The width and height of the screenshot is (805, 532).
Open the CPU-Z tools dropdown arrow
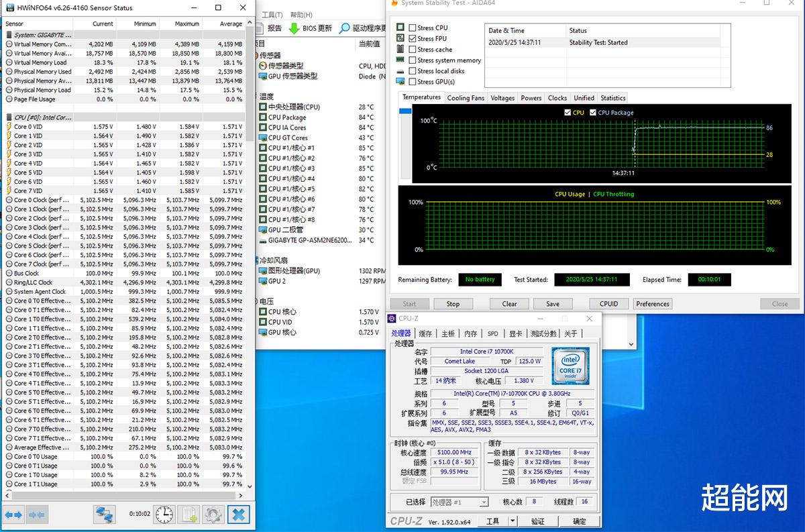[513, 521]
